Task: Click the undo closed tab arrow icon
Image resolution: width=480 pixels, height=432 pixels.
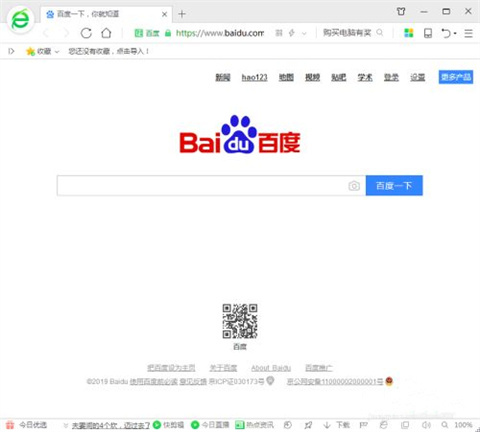Action: click(x=446, y=33)
